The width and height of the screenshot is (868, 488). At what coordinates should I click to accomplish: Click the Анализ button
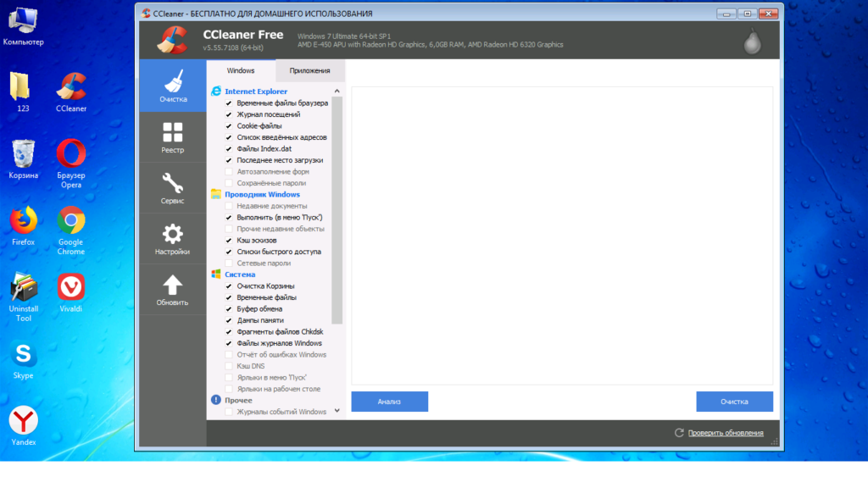[389, 402]
